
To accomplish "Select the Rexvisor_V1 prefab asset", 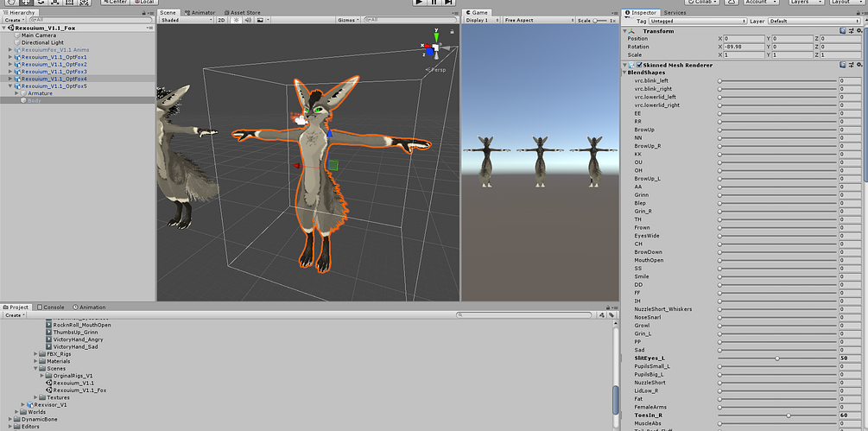I will (50, 404).
